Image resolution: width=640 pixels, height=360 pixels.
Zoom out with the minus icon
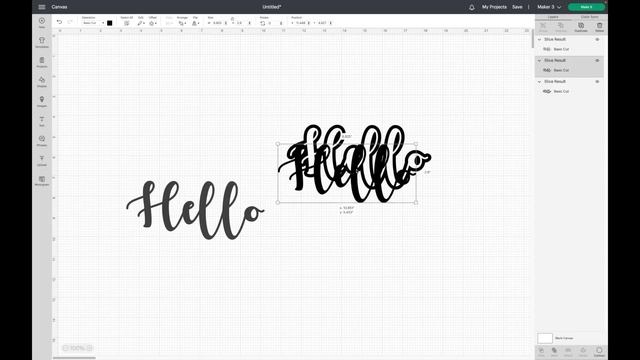point(65,348)
